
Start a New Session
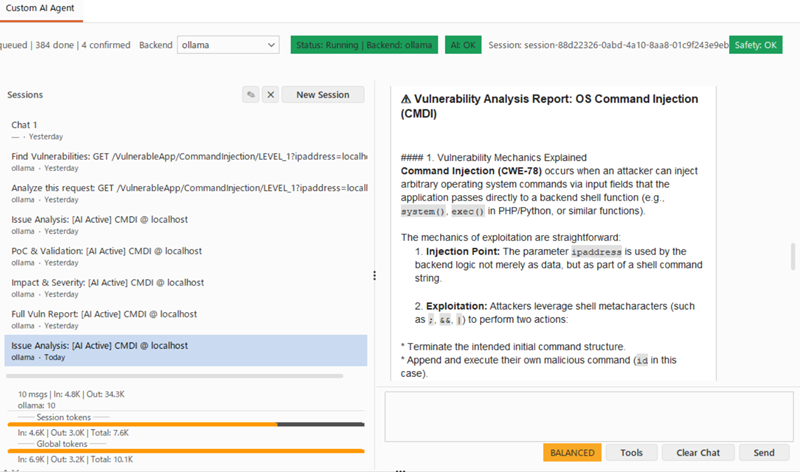323,94
